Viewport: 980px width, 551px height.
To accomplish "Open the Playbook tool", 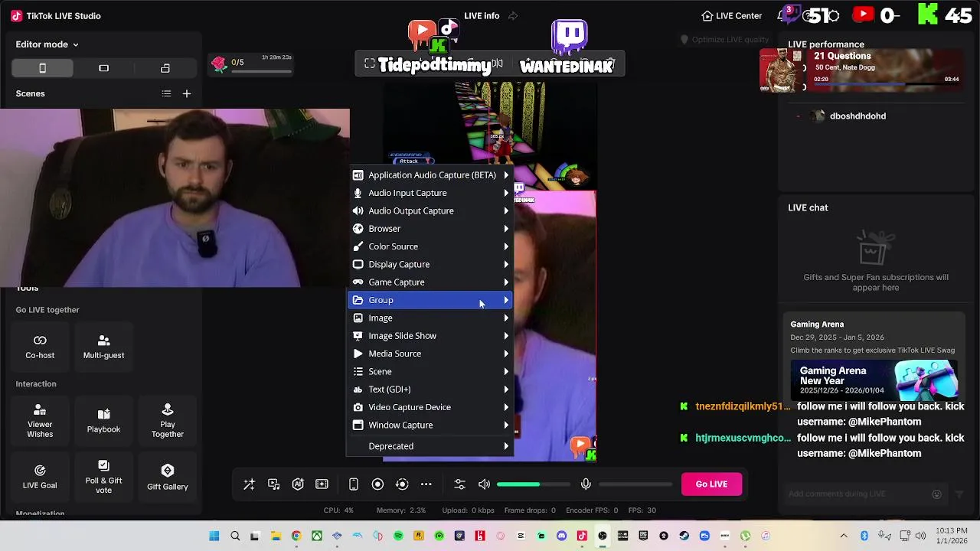I will click(x=103, y=421).
